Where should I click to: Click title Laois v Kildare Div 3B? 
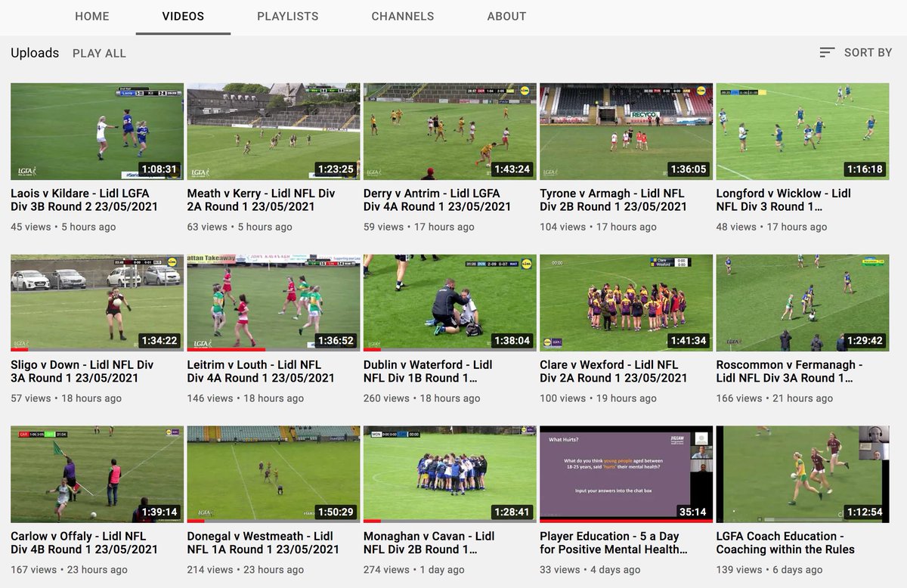pyautogui.click(x=85, y=200)
